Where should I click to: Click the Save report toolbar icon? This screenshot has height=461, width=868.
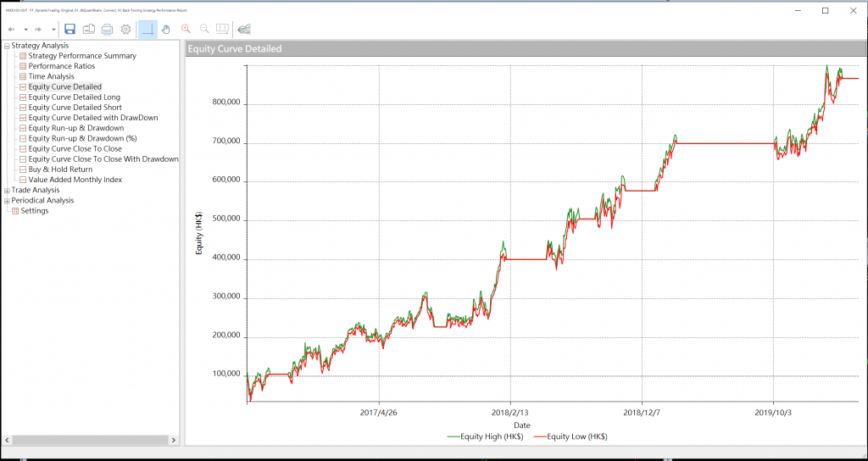pos(70,29)
